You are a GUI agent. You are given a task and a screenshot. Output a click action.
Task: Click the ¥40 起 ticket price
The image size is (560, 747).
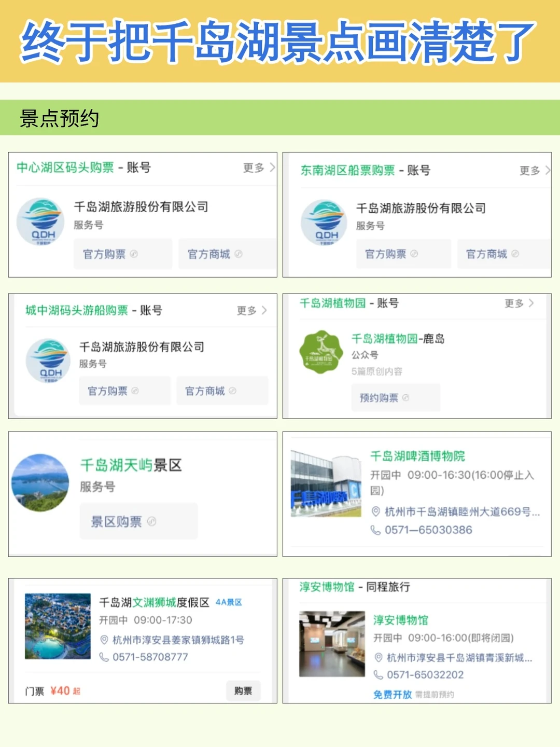(x=65, y=691)
